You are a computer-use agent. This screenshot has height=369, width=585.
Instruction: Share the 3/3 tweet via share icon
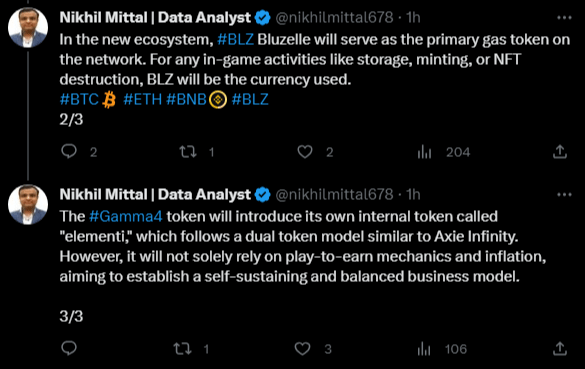[560, 349]
